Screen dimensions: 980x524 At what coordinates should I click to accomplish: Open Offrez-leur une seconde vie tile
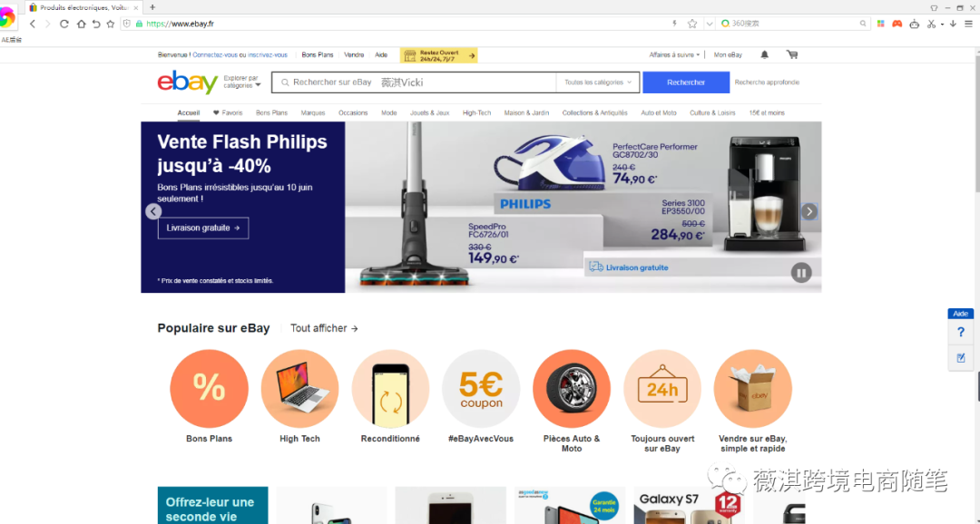click(212, 505)
